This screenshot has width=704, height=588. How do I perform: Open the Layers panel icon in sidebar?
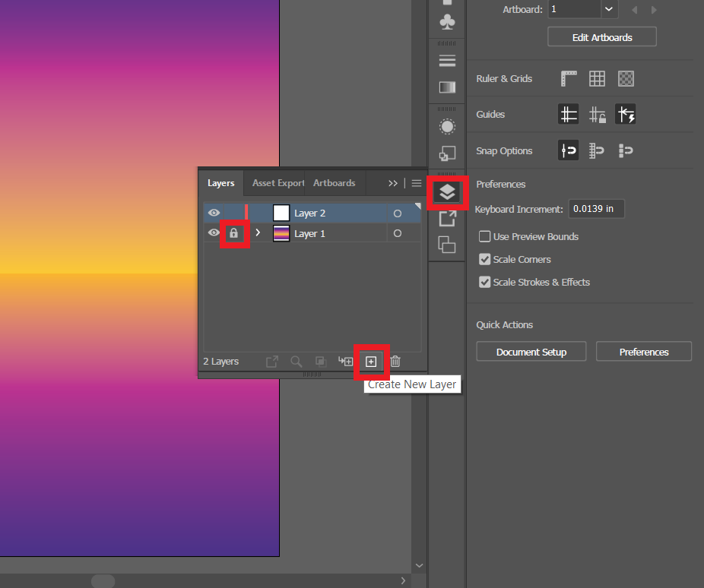pos(447,192)
